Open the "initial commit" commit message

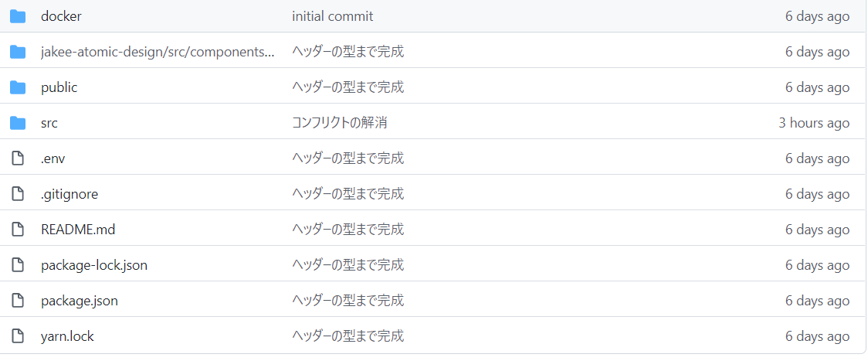point(333,17)
